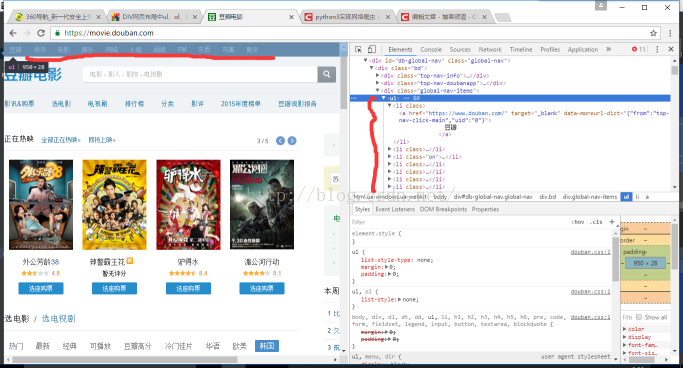Toggle the device toolbar icon in DevTools

pos(372,49)
